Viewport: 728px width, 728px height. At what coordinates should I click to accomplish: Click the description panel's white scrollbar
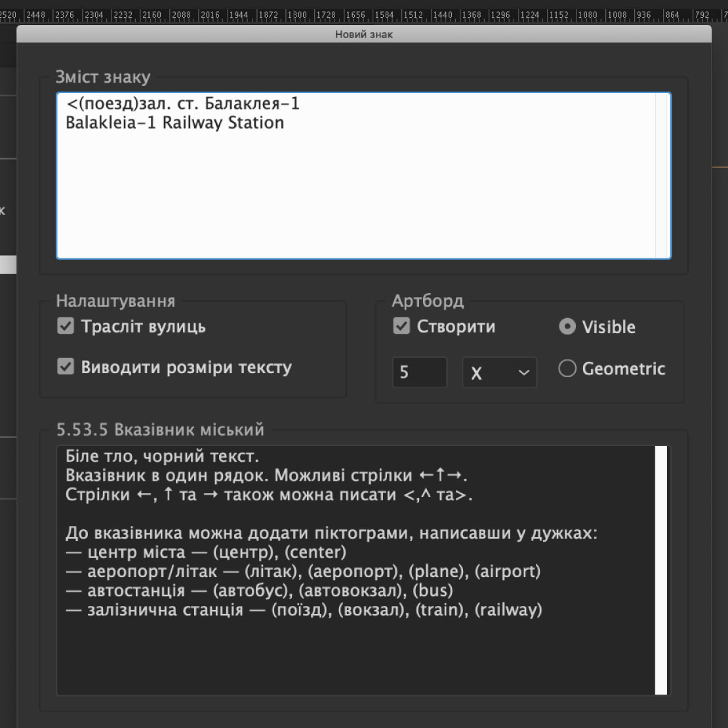(x=660, y=569)
